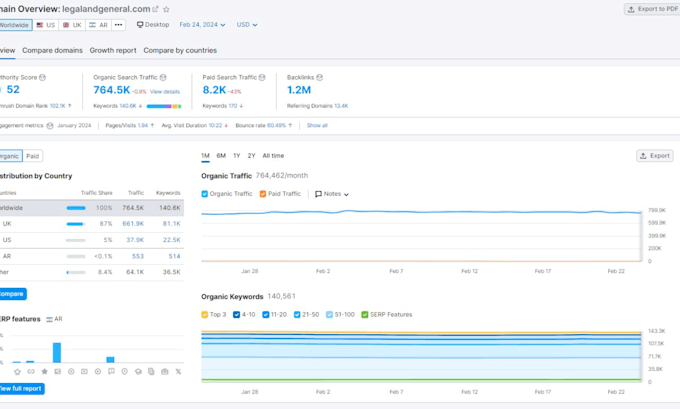Select the 6M time range tab

(x=221, y=156)
